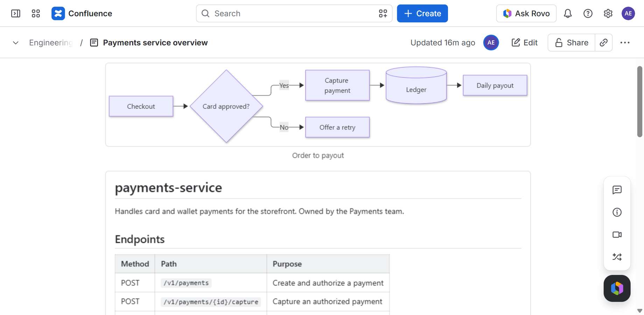Click the page icon beside the title
Screen dimensions: 644x315
pyautogui.click(x=94, y=43)
